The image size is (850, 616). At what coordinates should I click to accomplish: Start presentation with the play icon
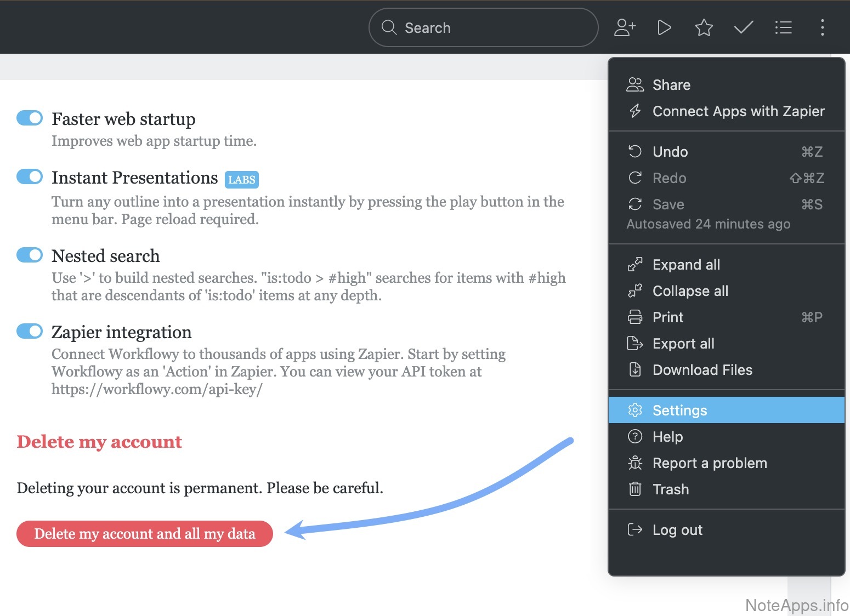(x=664, y=27)
